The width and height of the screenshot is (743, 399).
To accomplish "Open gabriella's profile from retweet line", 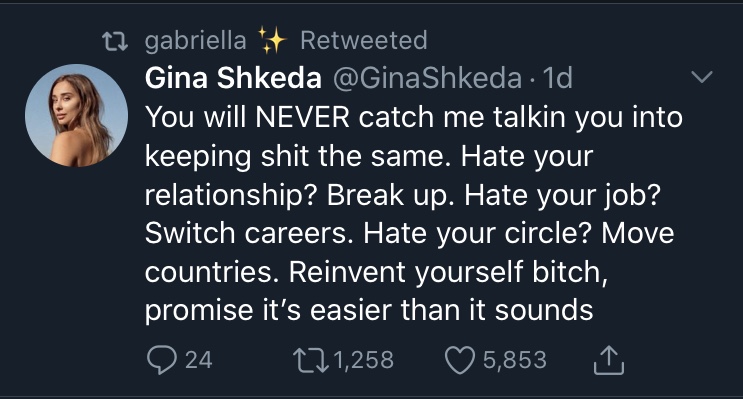I will [195, 41].
